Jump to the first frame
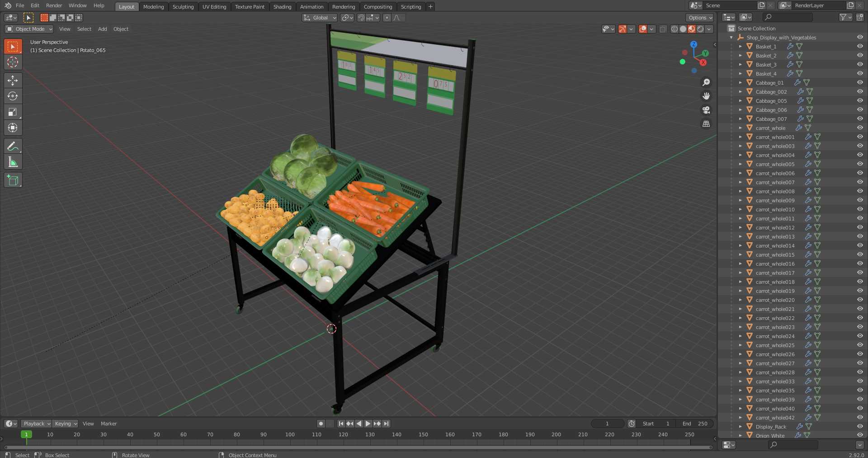868x458 pixels. [341, 424]
